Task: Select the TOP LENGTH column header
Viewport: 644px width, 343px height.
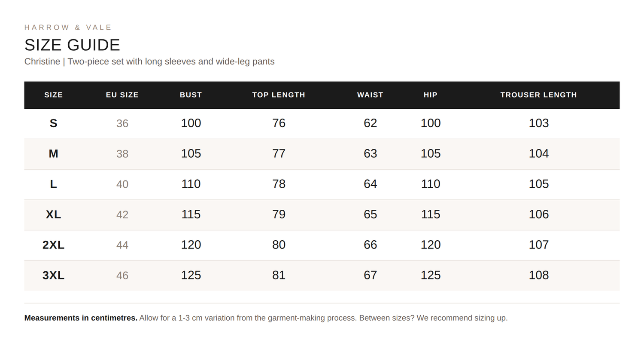Action: point(279,95)
